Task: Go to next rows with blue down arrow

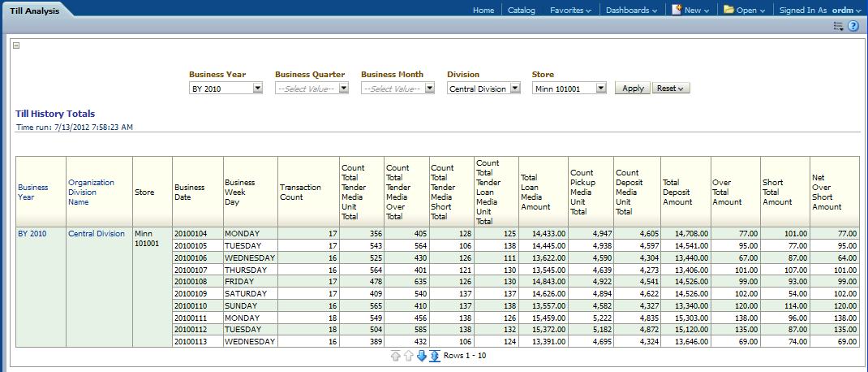Action: click(x=422, y=356)
